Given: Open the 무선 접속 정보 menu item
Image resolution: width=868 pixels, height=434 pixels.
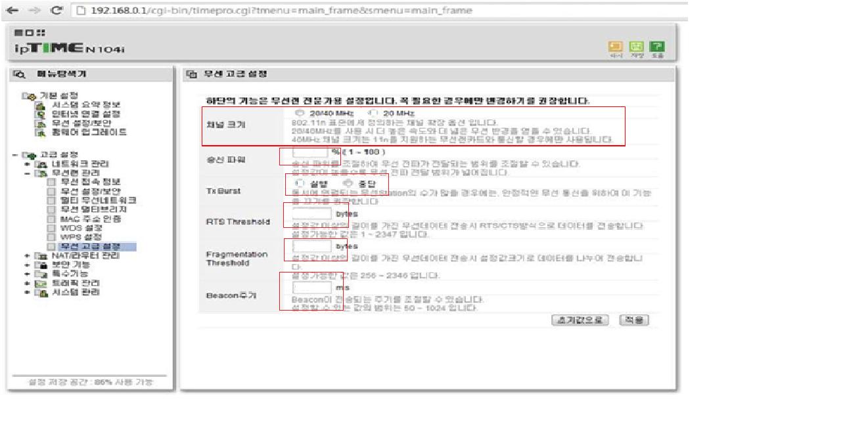Looking at the screenshot, I should 90,182.
